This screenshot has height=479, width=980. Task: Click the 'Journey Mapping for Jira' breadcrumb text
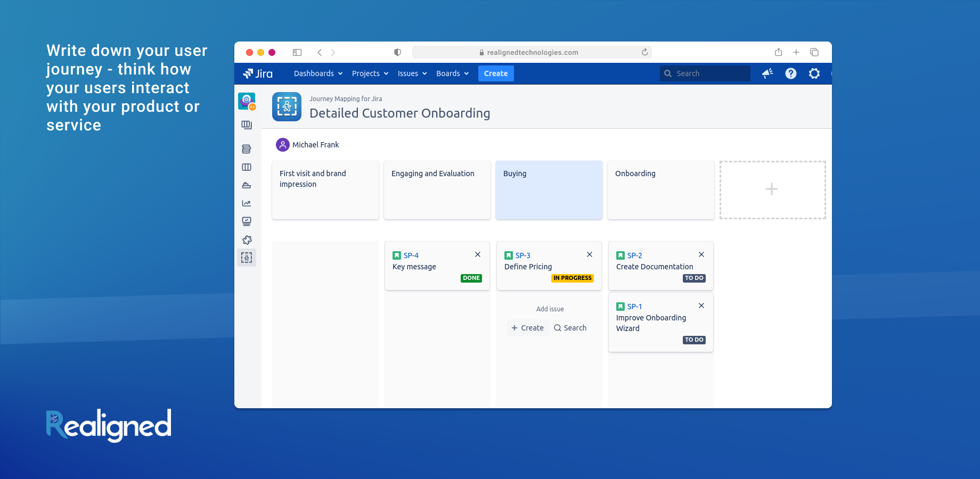tap(346, 99)
